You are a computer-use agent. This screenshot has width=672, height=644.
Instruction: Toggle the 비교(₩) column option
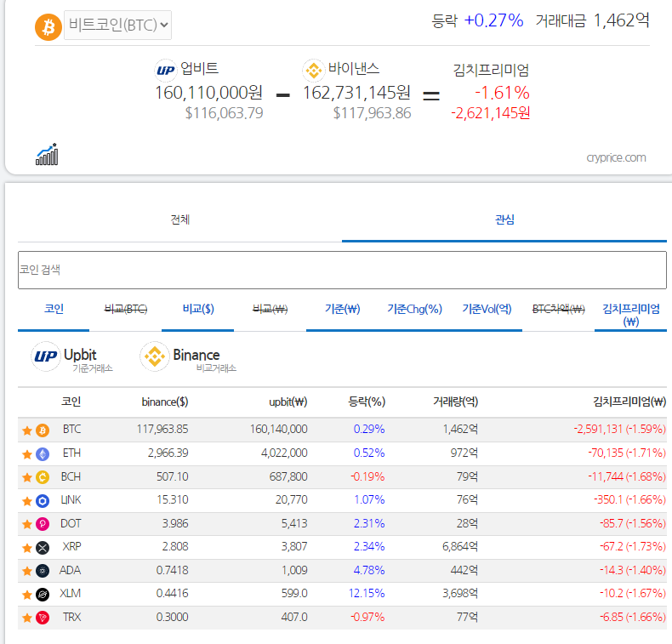270,310
